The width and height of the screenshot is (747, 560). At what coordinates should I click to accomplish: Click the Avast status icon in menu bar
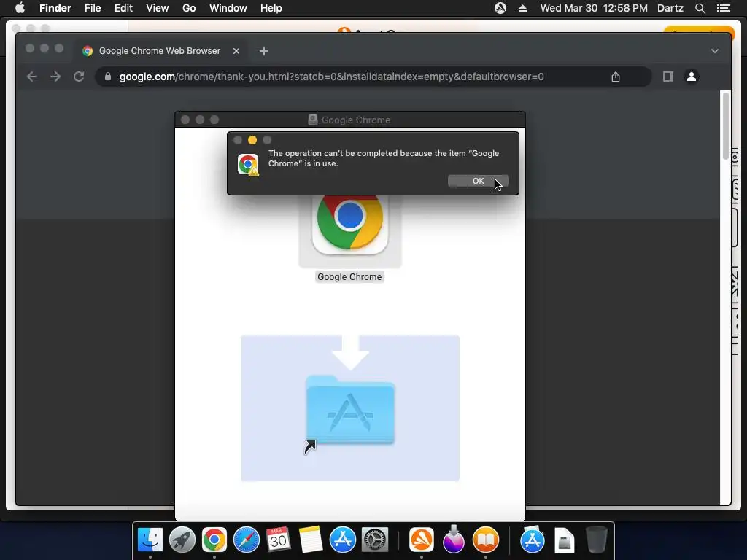[500, 8]
